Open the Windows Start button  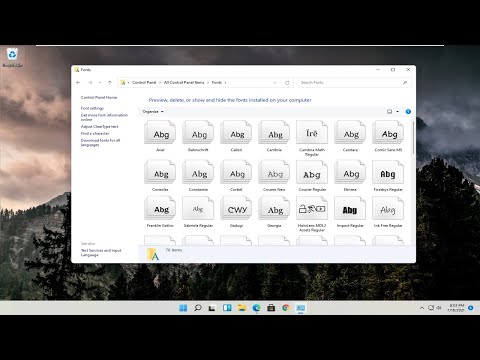pos(183,308)
